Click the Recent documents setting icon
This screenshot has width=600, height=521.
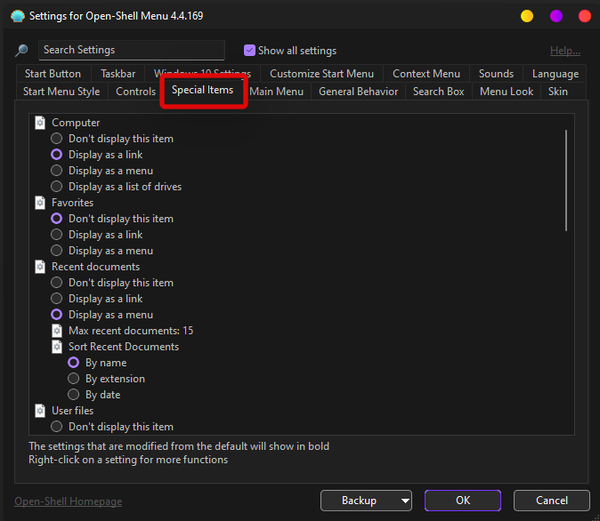point(40,267)
